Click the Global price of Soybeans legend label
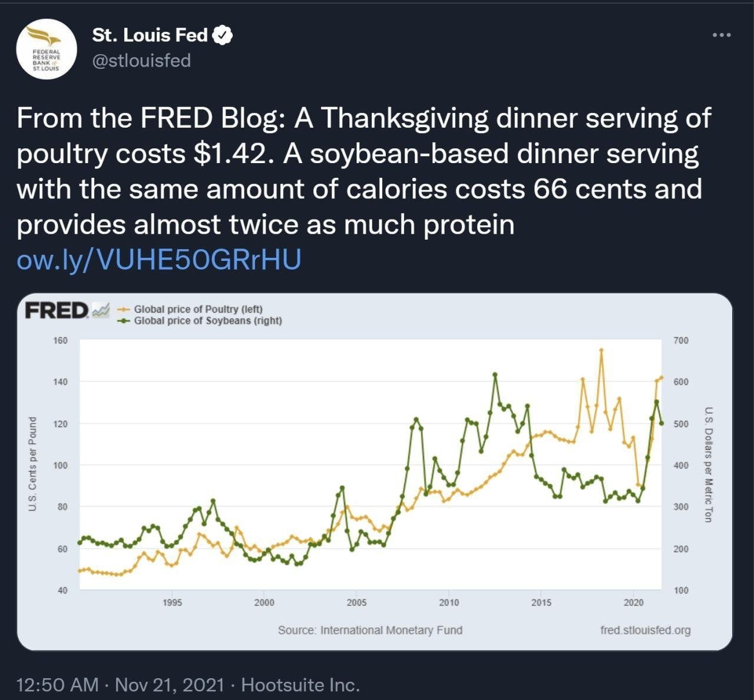Screen dimensions: 754x700 207,321
